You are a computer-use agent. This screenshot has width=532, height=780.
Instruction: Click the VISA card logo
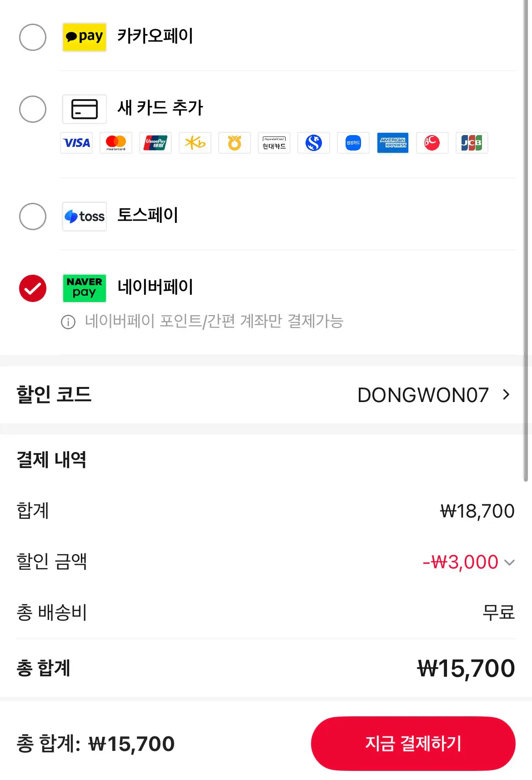pos(76,143)
